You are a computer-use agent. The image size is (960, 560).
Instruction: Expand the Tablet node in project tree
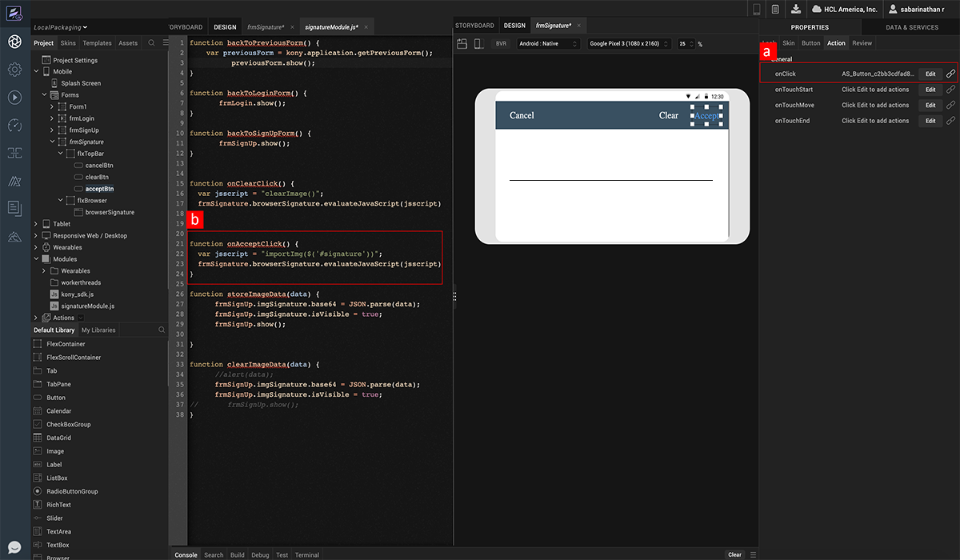[x=37, y=224]
